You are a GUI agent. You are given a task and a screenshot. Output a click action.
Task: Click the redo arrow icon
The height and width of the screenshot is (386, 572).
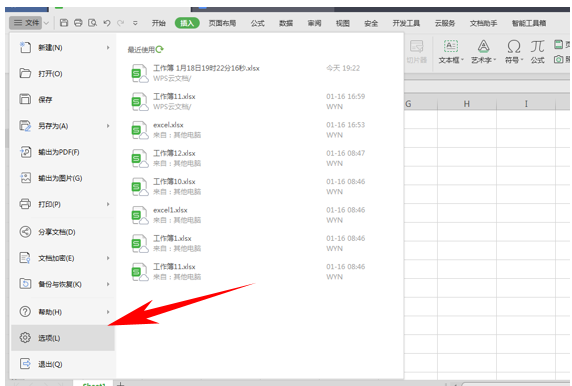coord(120,23)
